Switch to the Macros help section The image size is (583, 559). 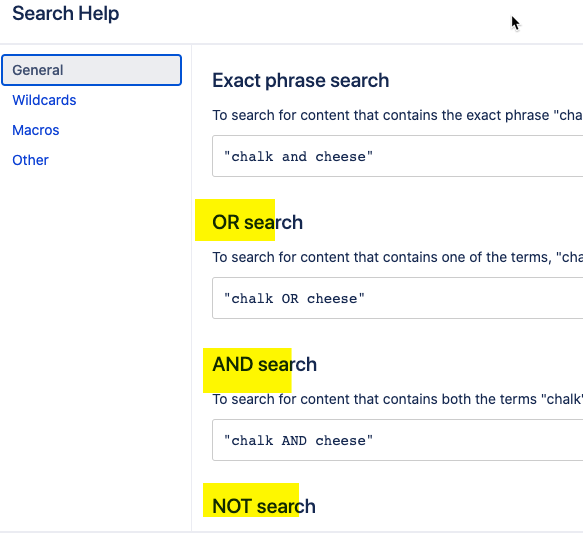tap(36, 130)
